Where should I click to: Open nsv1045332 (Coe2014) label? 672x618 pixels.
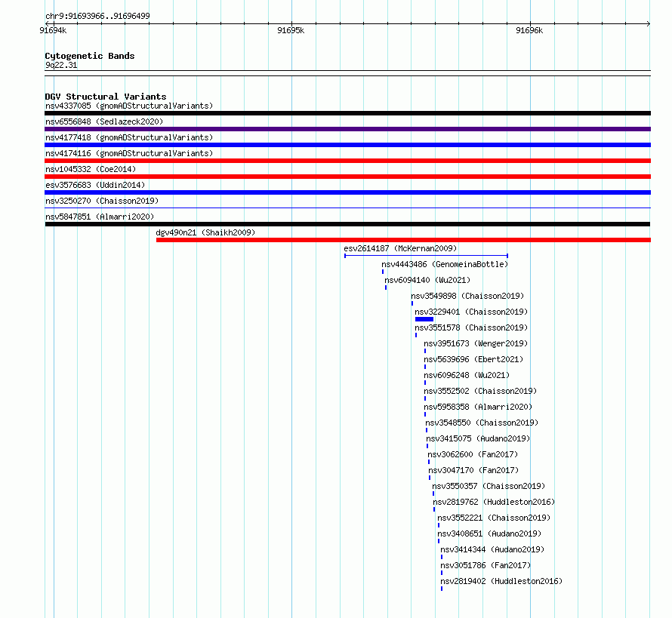click(91, 169)
